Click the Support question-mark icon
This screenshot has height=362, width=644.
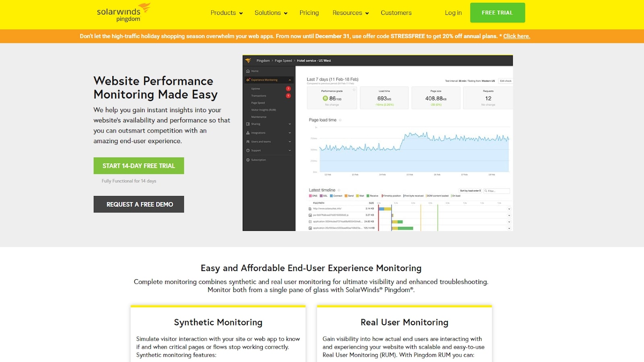248,150
